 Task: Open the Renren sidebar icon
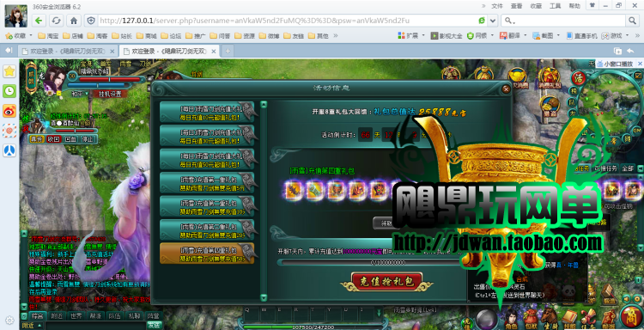(x=9, y=150)
